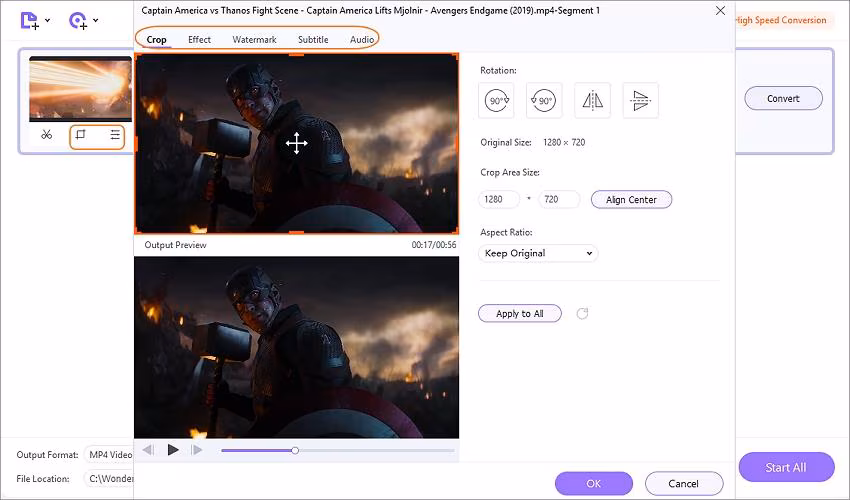The image size is (850, 500).
Task: Click the video thumbnail in file list
Action: [x=80, y=88]
